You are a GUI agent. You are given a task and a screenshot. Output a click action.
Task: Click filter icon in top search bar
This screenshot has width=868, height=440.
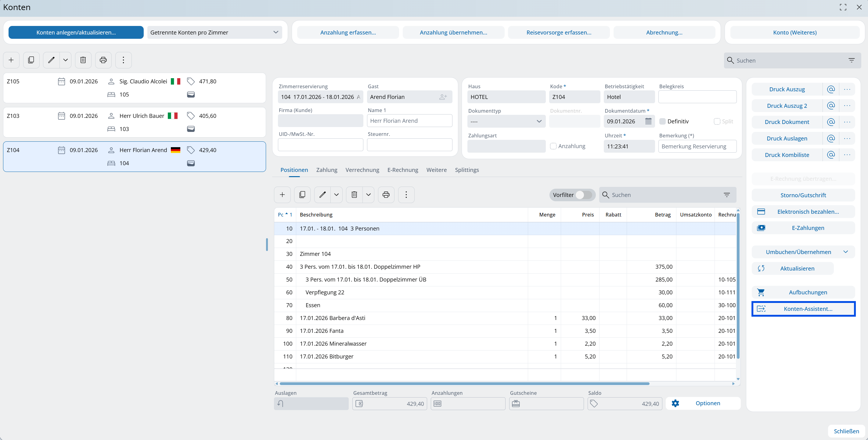(x=851, y=60)
